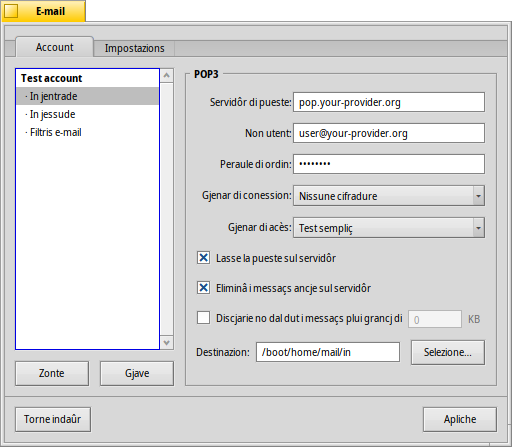Click the Zonte button
This screenshot has height=447, width=512.
[52, 373]
